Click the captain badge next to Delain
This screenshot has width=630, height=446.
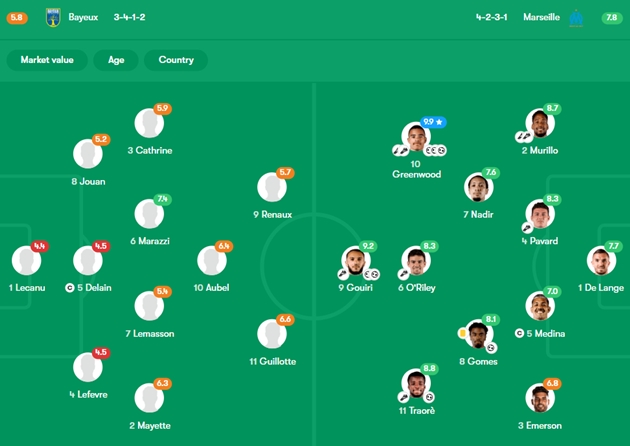[x=70, y=288]
